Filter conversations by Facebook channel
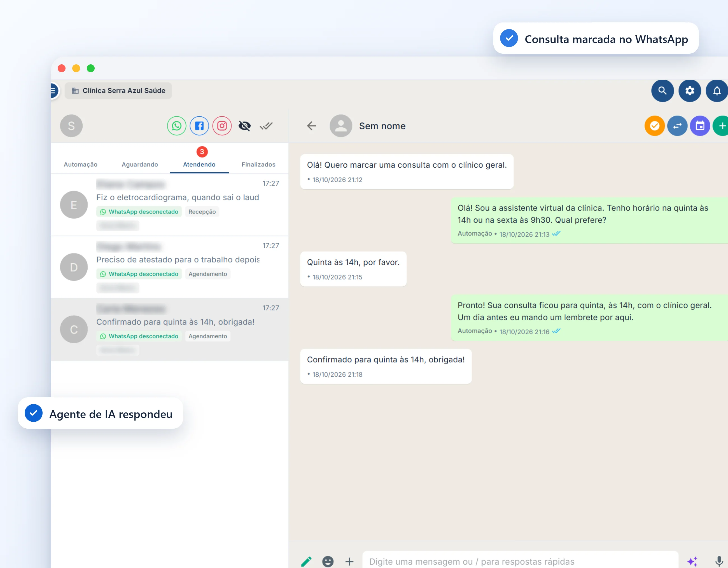 tap(199, 126)
